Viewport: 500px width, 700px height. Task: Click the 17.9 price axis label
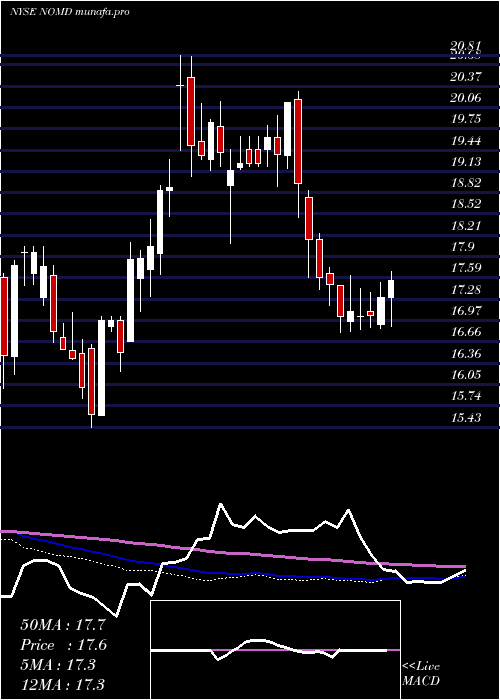coord(462,247)
